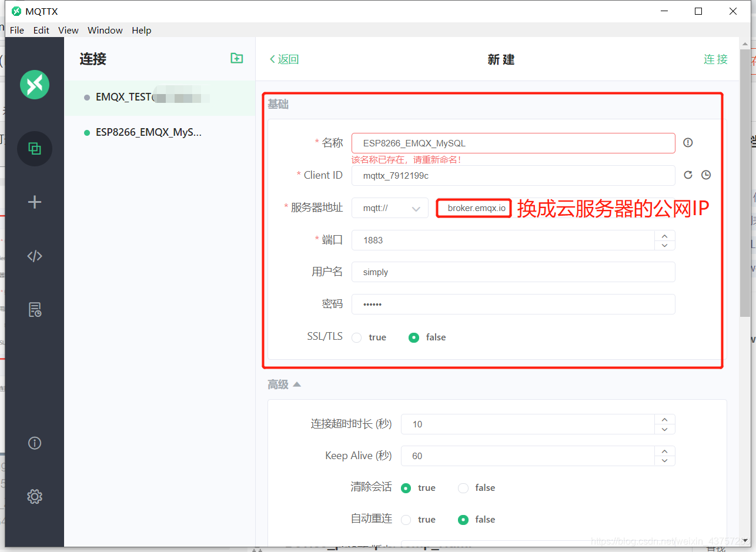Click the Client ID input field
This screenshot has width=756, height=552.
(x=513, y=175)
